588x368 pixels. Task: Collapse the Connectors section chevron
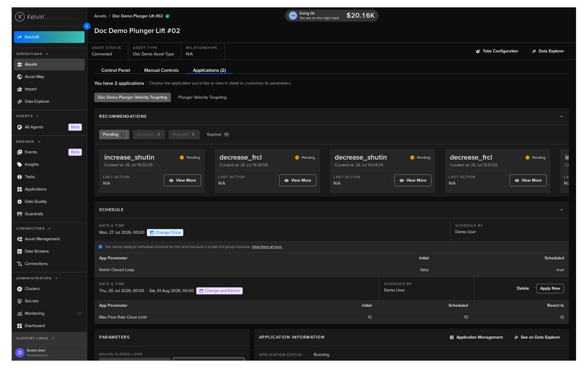click(x=49, y=229)
